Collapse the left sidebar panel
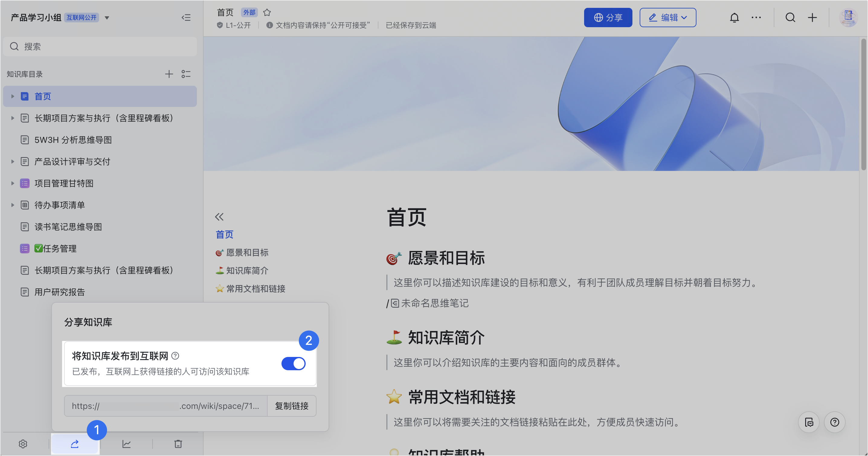The width and height of the screenshot is (868, 456). pos(186,18)
